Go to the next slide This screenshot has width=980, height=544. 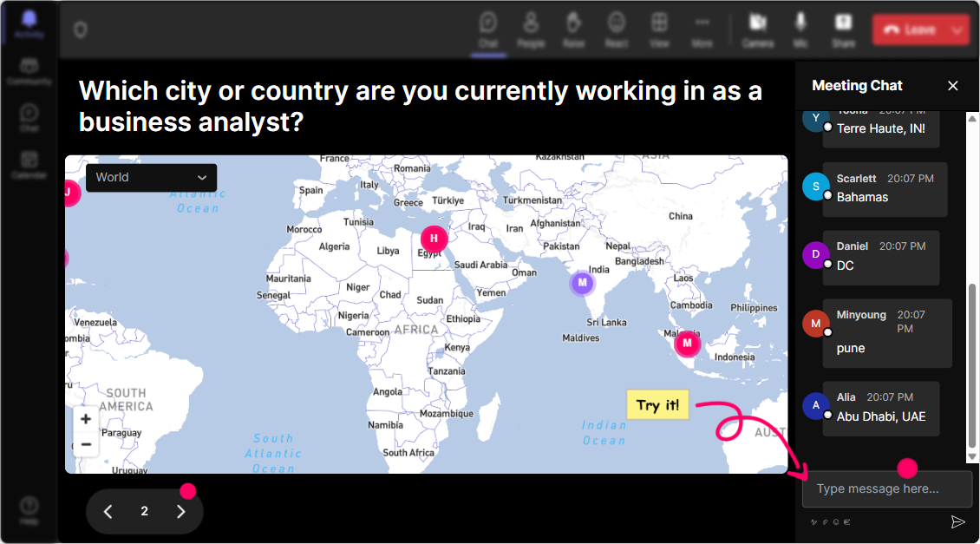[180, 512]
